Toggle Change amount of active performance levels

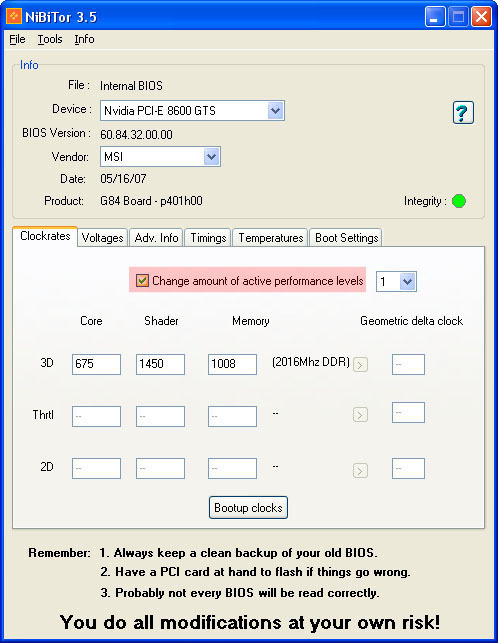[142, 280]
